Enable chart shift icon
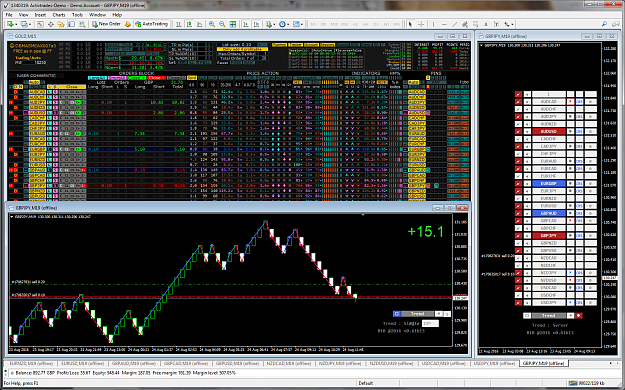The height and width of the screenshot is (390, 625). pos(257,24)
